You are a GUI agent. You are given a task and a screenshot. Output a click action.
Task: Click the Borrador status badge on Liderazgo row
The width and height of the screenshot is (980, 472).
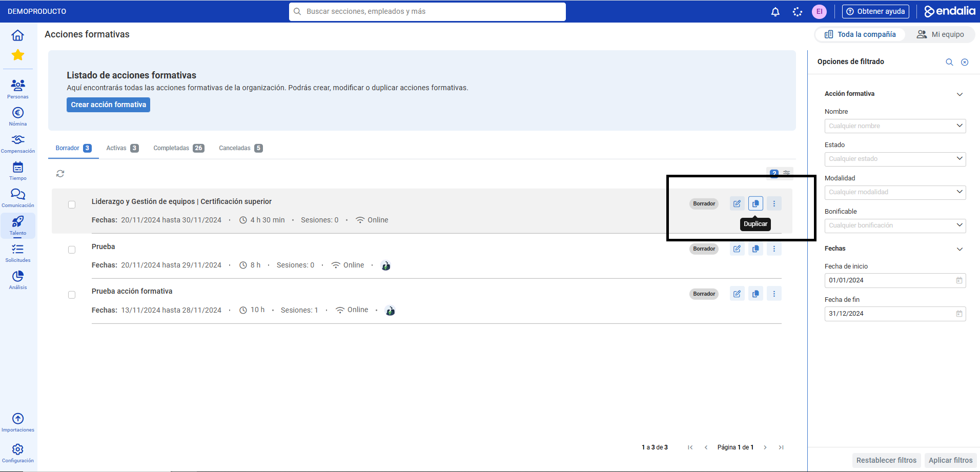pos(704,203)
